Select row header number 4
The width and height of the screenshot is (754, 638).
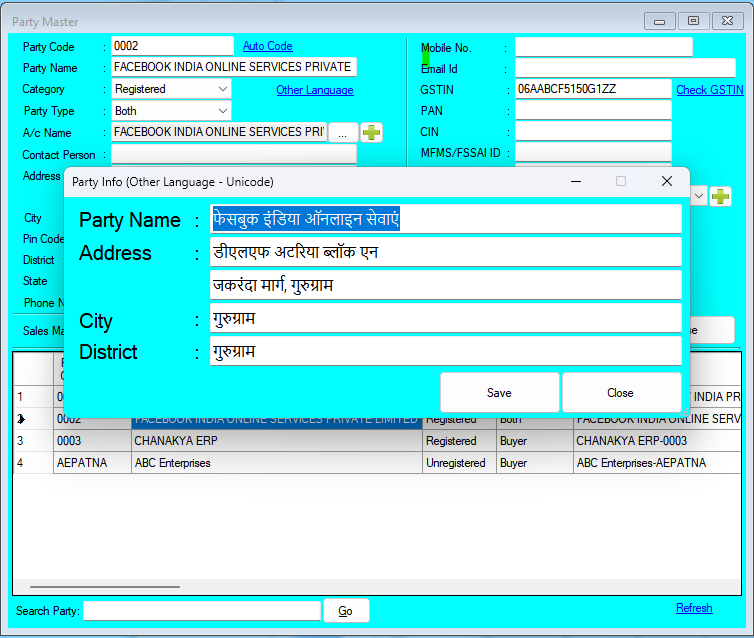point(33,463)
